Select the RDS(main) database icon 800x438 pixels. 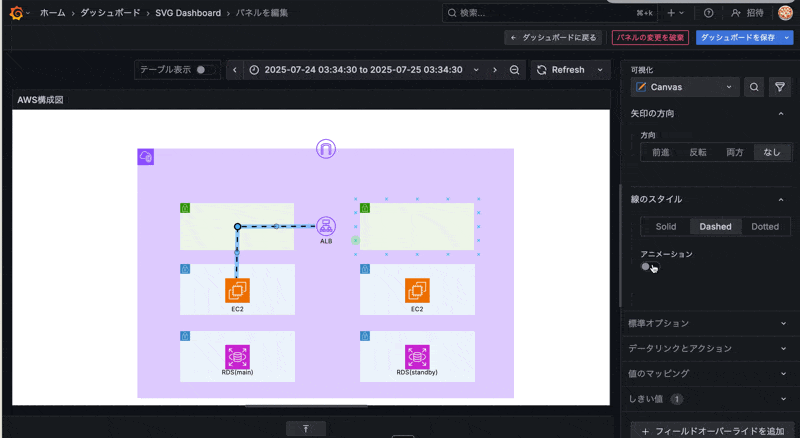click(237, 357)
